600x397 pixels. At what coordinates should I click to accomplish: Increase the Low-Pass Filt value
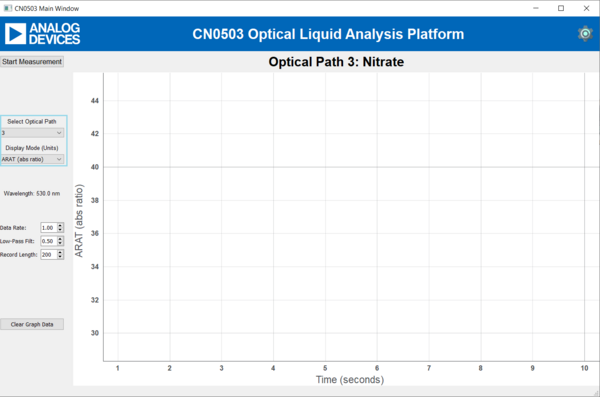point(60,239)
